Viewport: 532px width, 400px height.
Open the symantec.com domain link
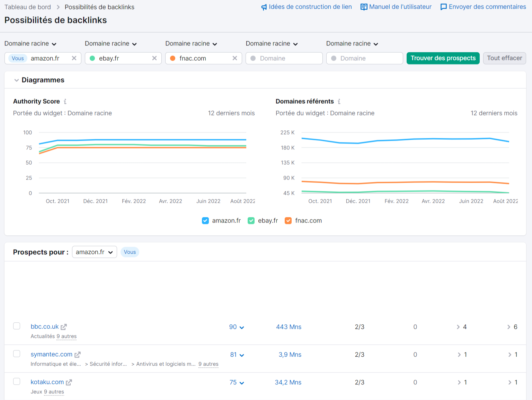(52, 354)
